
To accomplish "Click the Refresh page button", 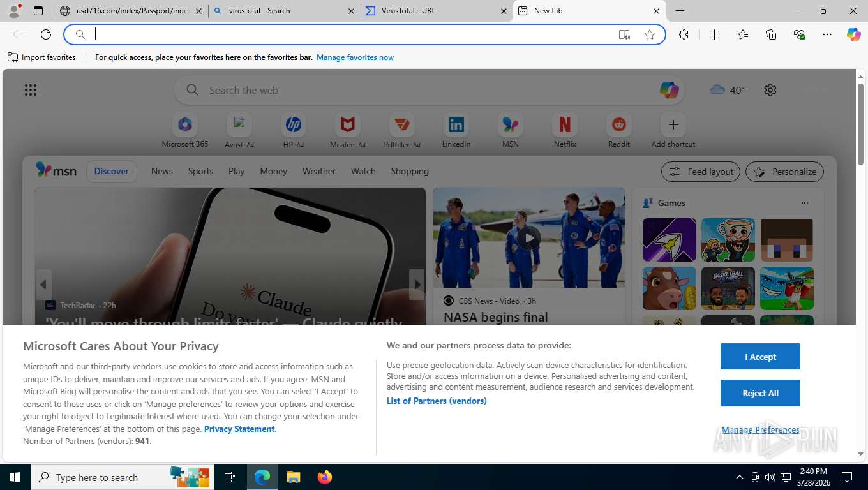I will (x=46, y=34).
